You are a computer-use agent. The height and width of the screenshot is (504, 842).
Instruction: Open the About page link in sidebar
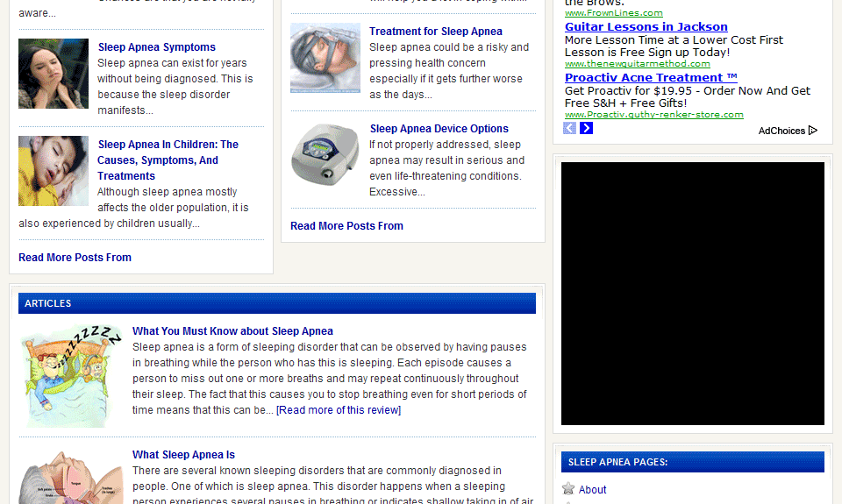click(592, 489)
